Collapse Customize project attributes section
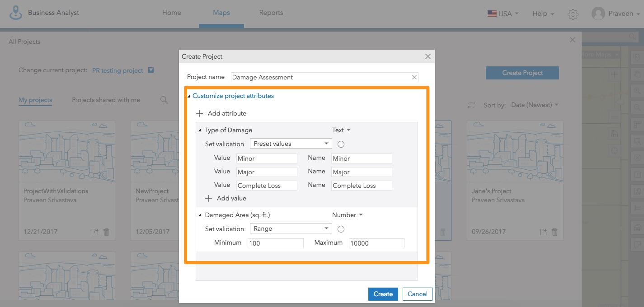The height and width of the screenshot is (307, 644). click(189, 96)
